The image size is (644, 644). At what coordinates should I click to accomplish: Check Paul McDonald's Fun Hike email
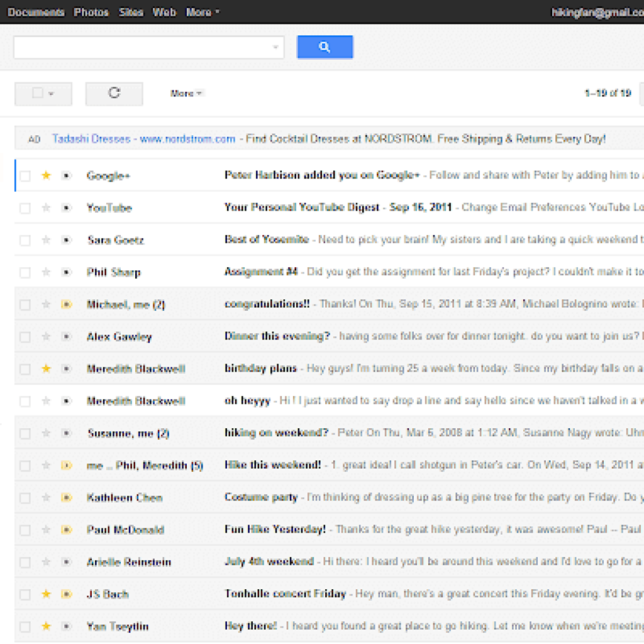[25, 530]
